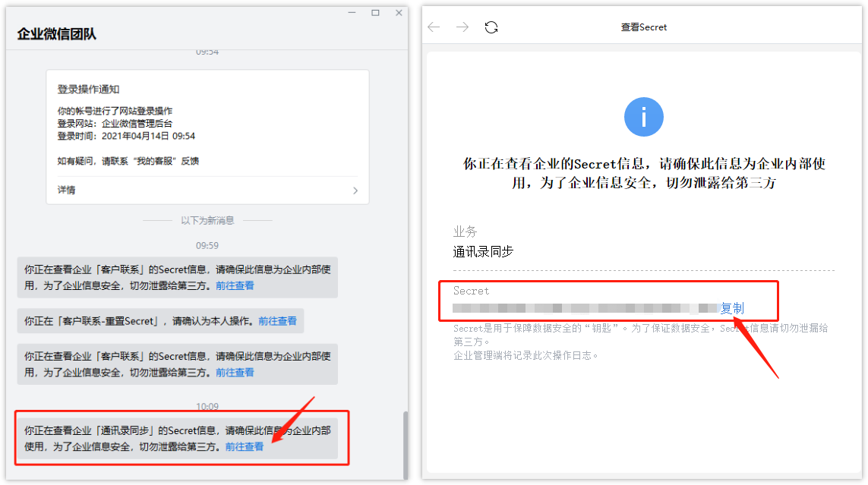Screen dimensions: 868x485
Task: Minimize the 企业微信团队 chat window
Action: click(x=352, y=13)
